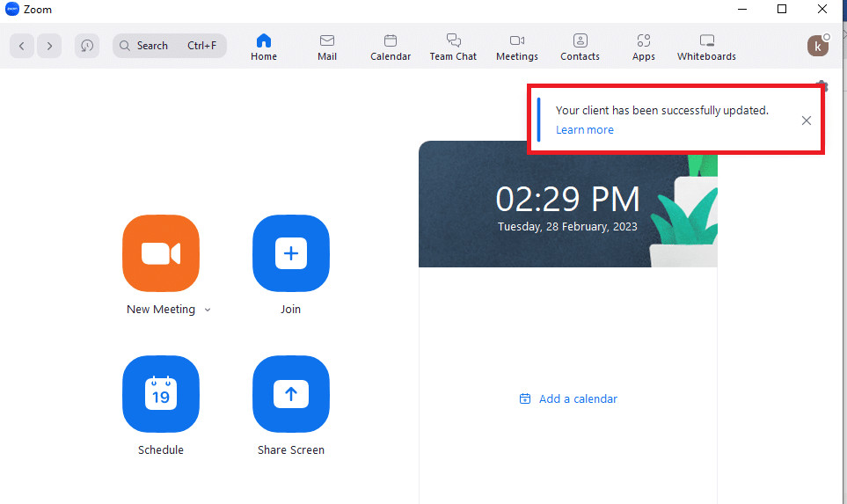Go to the Meetings section
Screen dimensions: 847x504
[517, 47]
